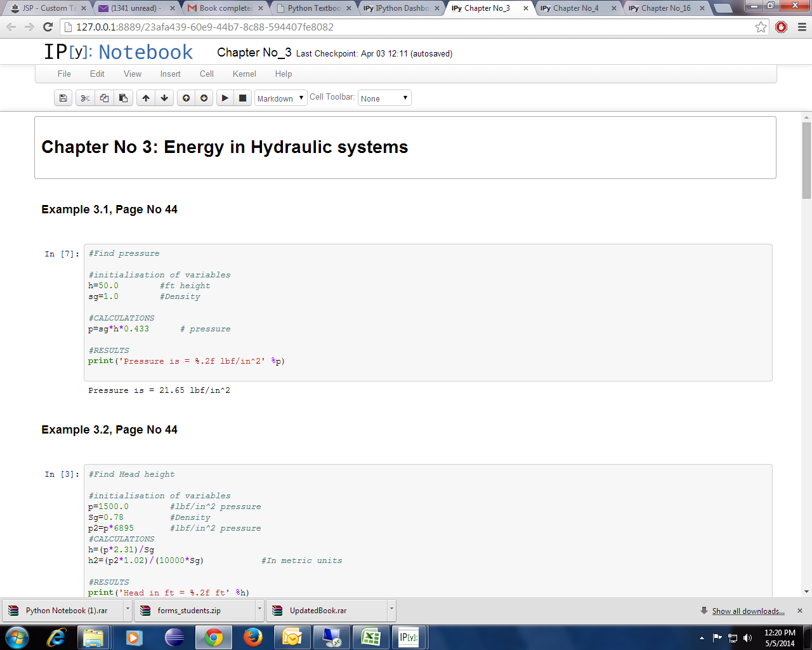Paste cell using the clipboard icon
Image resolution: width=812 pixels, height=650 pixels.
[x=123, y=98]
